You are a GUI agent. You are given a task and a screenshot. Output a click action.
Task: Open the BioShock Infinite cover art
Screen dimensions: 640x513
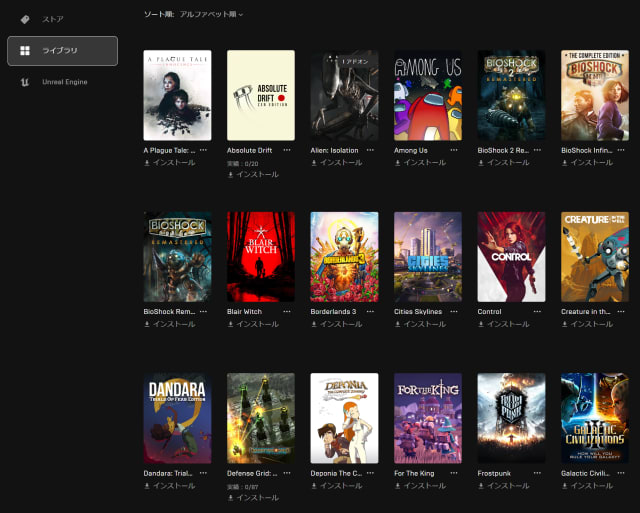(595, 95)
